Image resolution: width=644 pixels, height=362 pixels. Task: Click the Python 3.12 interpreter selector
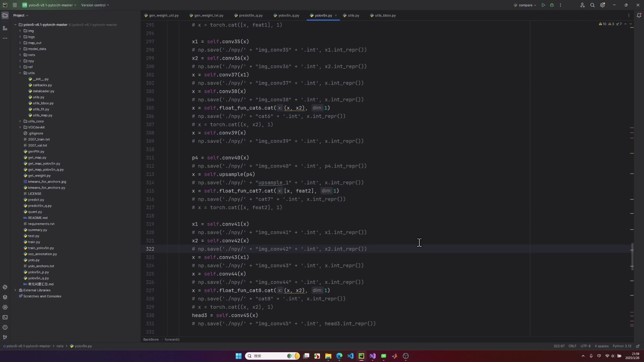pyautogui.click(x=622, y=346)
